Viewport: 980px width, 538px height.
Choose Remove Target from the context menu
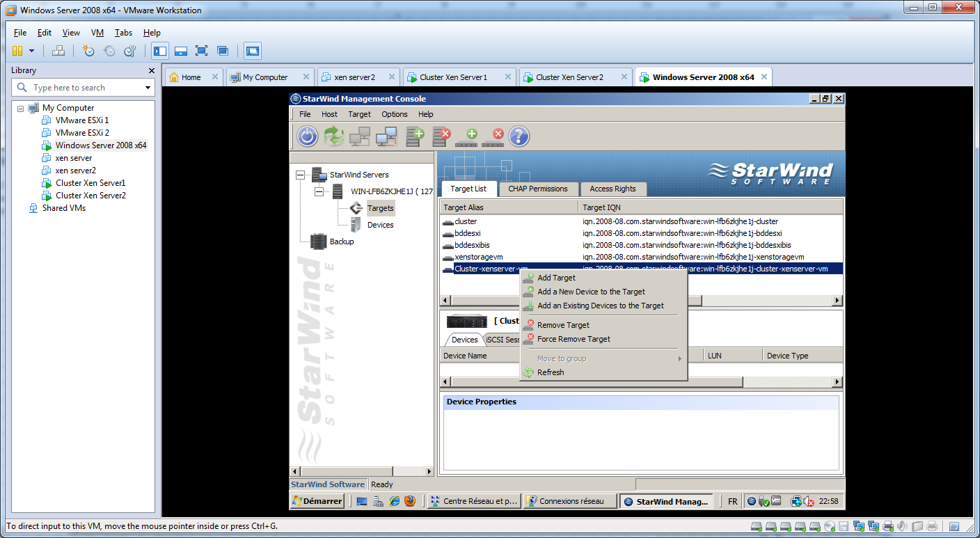tap(563, 325)
